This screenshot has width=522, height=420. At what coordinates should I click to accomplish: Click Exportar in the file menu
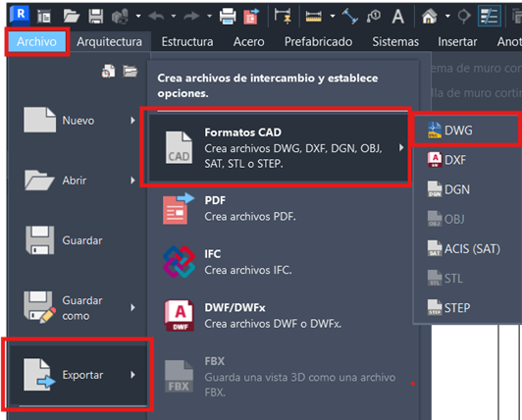78,375
